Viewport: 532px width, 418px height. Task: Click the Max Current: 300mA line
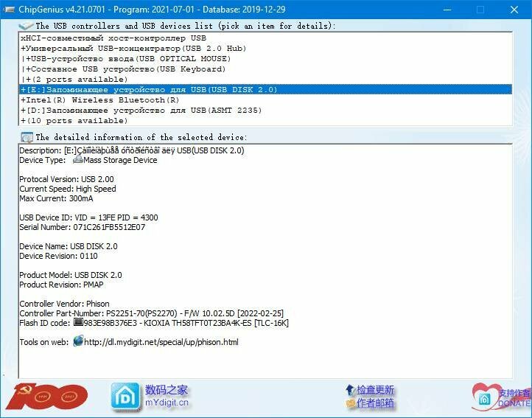(x=56, y=198)
